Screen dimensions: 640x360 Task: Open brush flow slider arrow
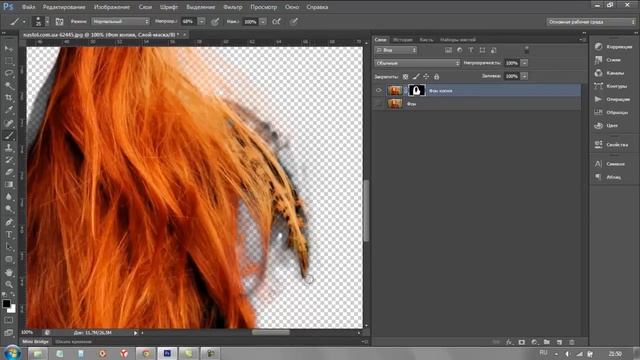pyautogui.click(x=263, y=21)
